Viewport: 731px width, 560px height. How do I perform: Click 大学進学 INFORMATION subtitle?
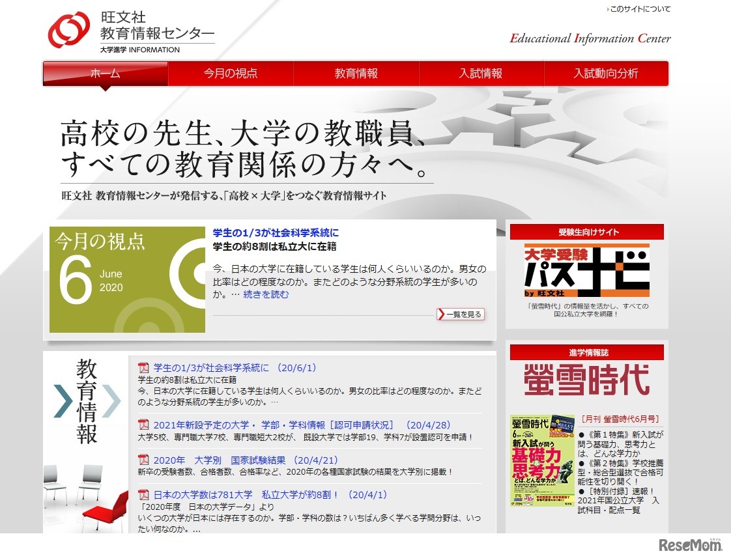pyautogui.click(x=140, y=50)
